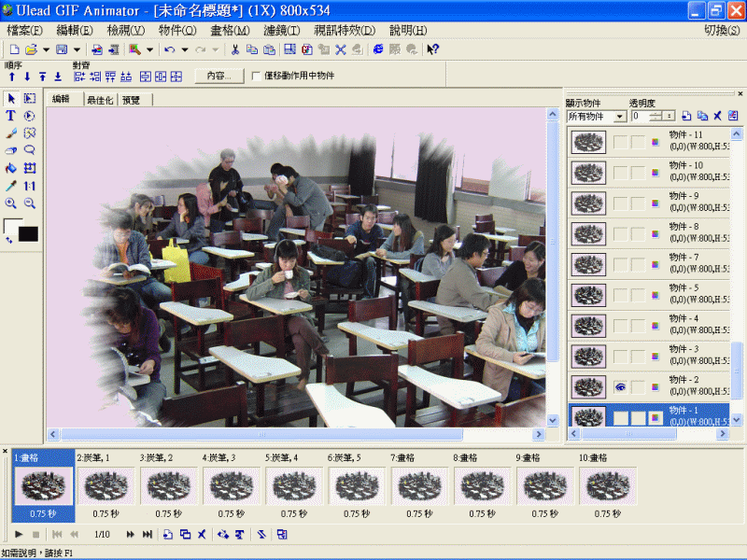Select the Text tool in the toolbox
747x560 pixels.
11,116
